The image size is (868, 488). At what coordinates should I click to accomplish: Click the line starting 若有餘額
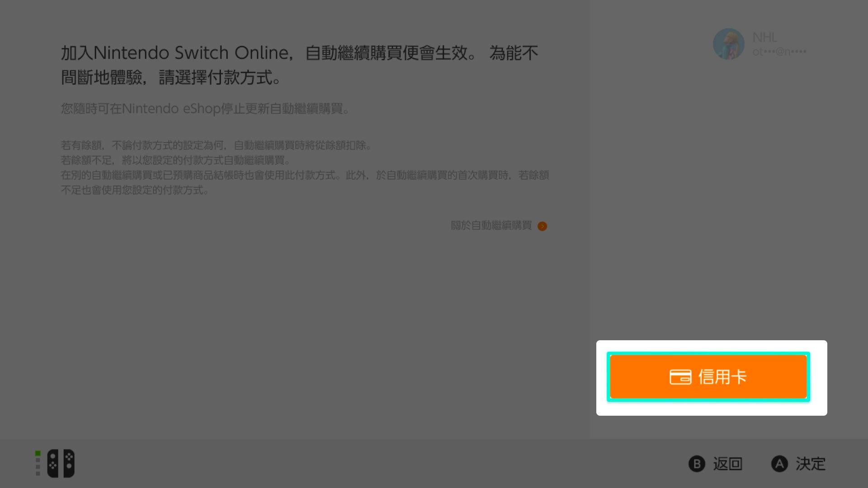(216, 145)
